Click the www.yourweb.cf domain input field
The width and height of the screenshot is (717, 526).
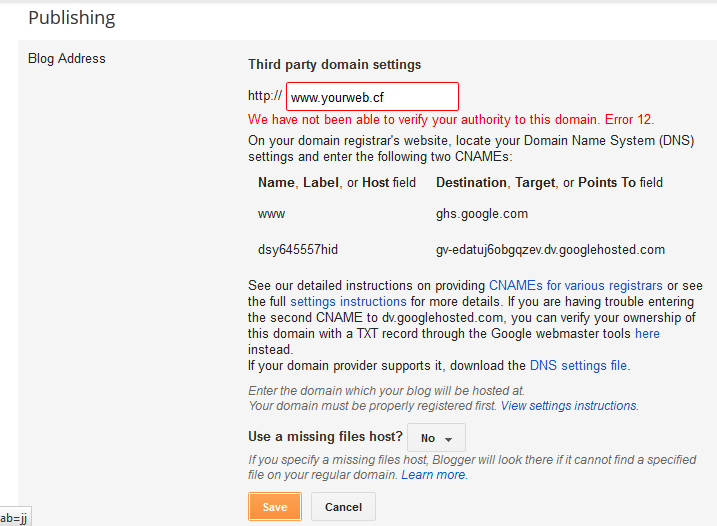coord(372,97)
